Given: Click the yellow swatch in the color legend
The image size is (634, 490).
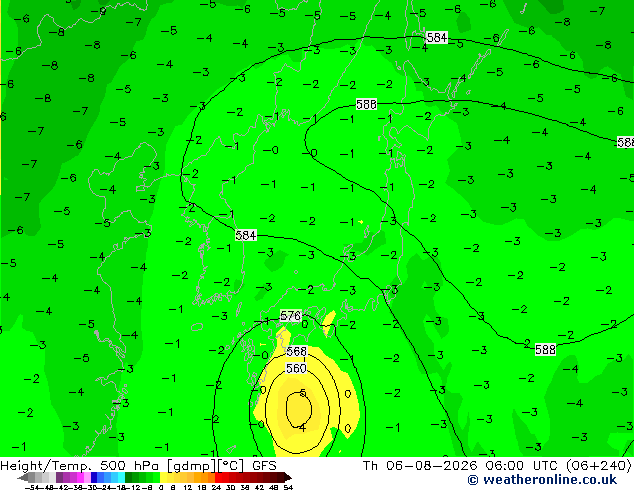Looking at the screenshot, I should [164, 477].
